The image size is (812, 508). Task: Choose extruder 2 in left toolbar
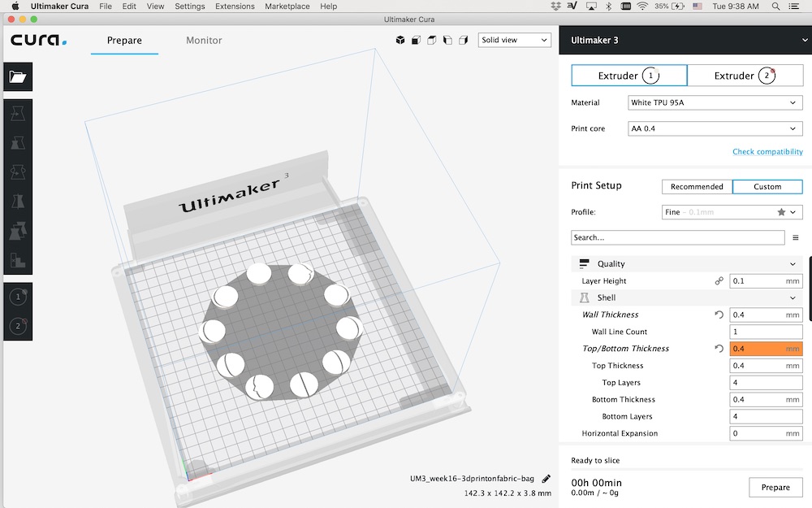[x=18, y=326]
